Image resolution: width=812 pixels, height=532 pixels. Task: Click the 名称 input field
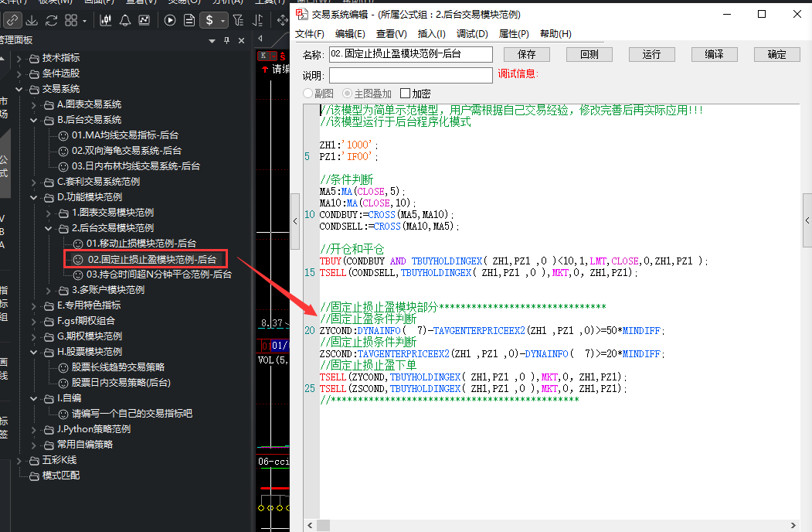411,54
